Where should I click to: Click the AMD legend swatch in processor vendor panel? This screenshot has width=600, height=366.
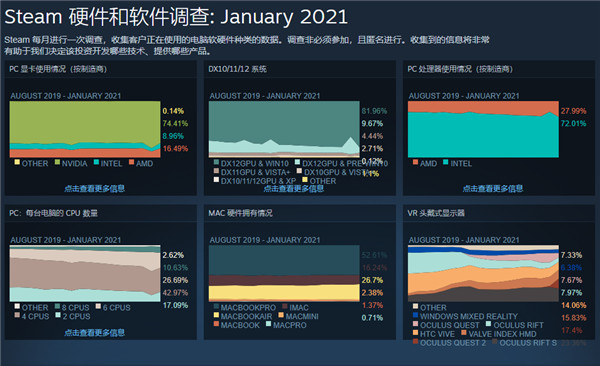click(x=416, y=162)
